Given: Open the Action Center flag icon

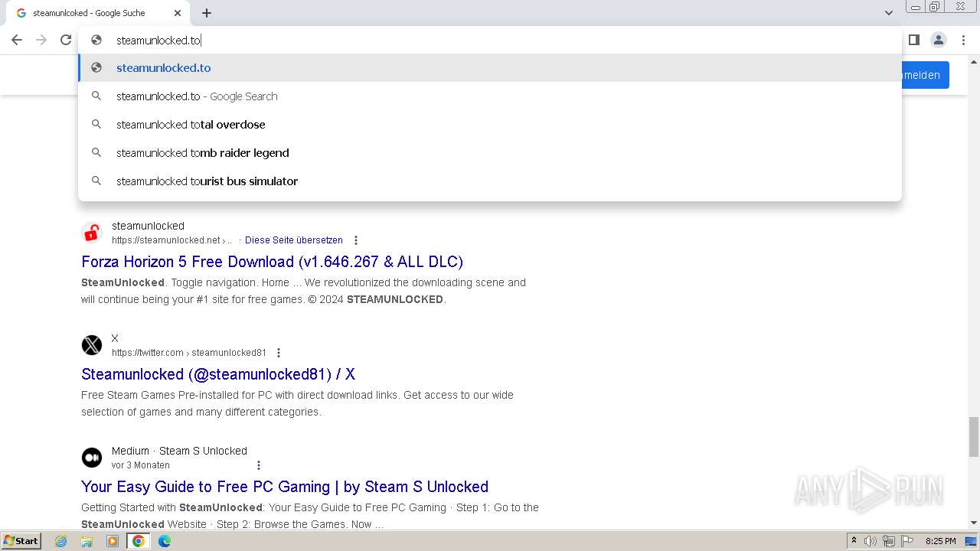Looking at the screenshot, I should pos(906,541).
